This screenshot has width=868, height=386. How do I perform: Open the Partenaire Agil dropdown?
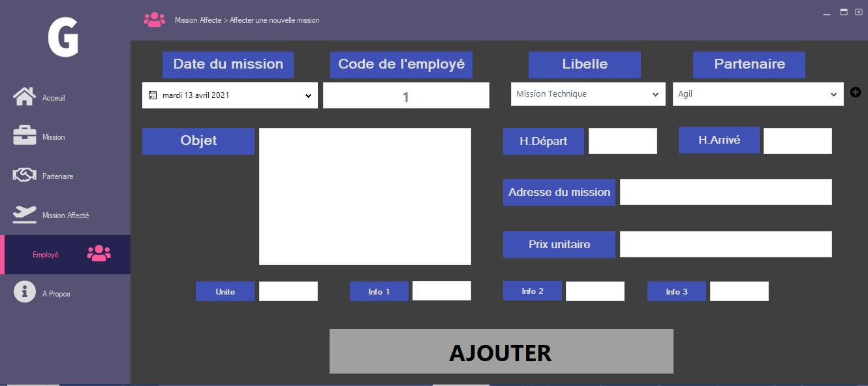pos(758,94)
